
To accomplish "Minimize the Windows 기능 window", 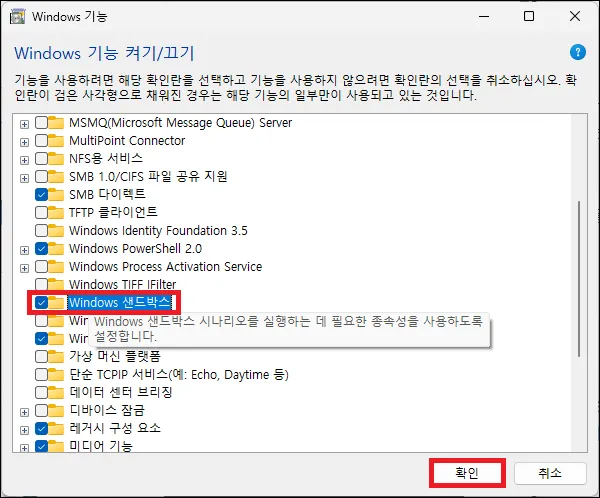I will (484, 16).
